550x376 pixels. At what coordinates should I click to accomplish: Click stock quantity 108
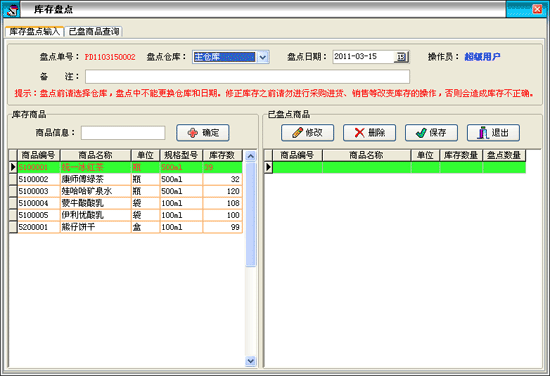pos(233,203)
